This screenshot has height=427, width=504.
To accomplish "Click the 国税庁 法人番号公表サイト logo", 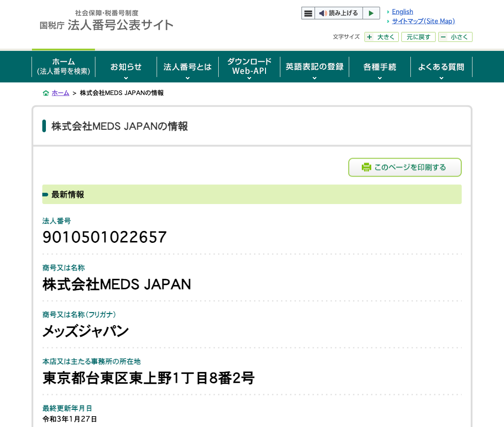I will [x=106, y=21].
